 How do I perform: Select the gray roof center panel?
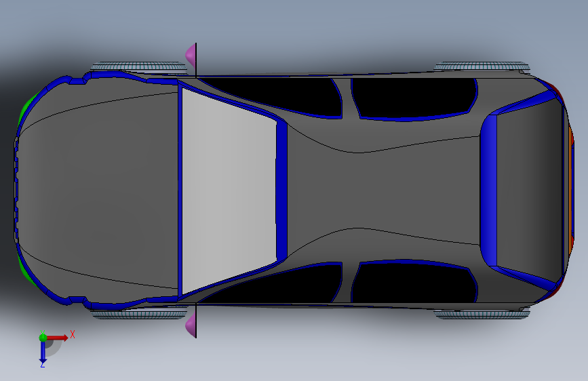pos(383,190)
